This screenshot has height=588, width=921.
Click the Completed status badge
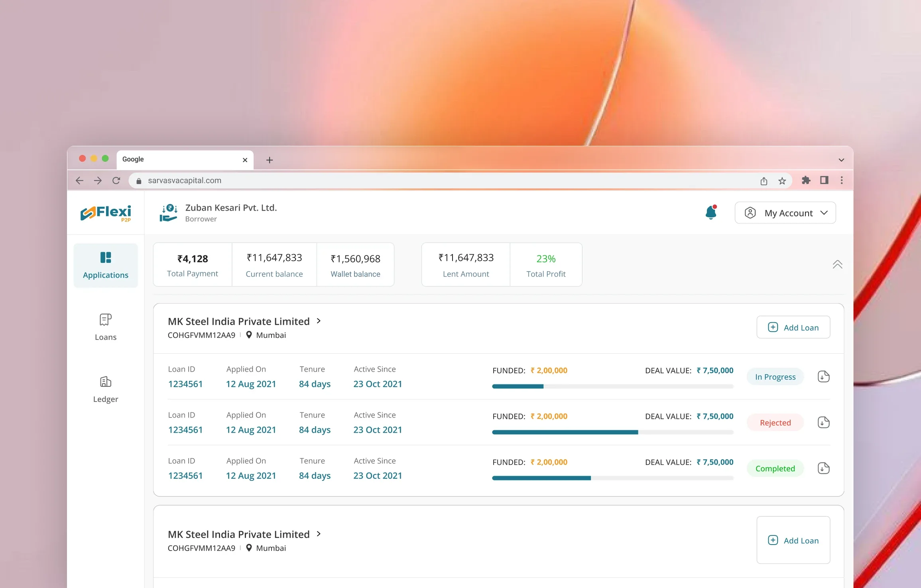(x=775, y=468)
